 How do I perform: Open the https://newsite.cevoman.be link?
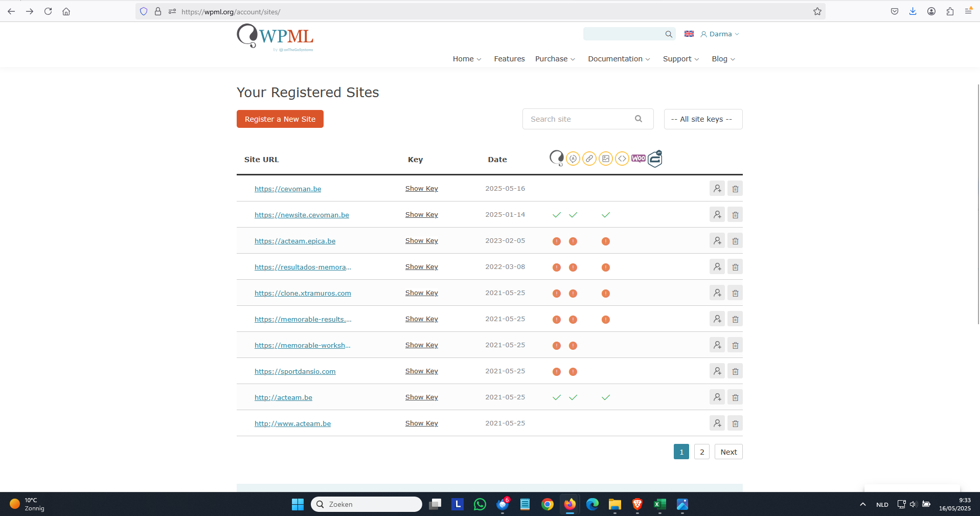302,215
